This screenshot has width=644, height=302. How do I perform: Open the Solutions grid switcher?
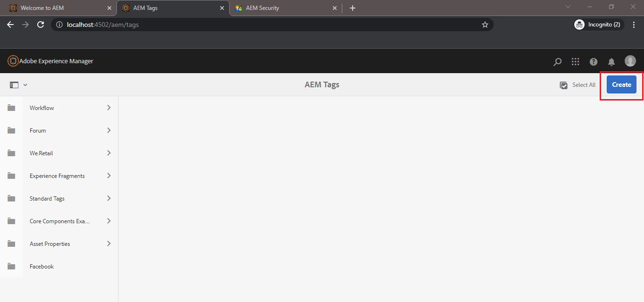(575, 62)
